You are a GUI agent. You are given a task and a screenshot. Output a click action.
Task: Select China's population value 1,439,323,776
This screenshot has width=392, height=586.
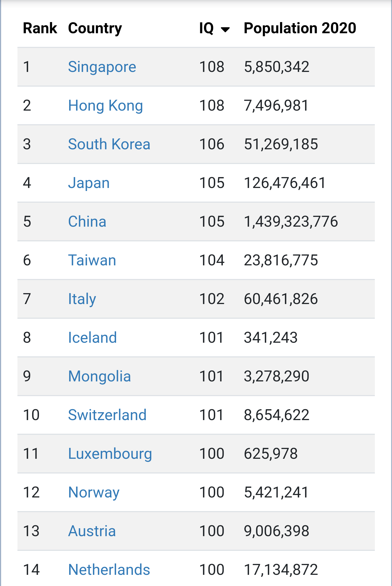coord(291,221)
